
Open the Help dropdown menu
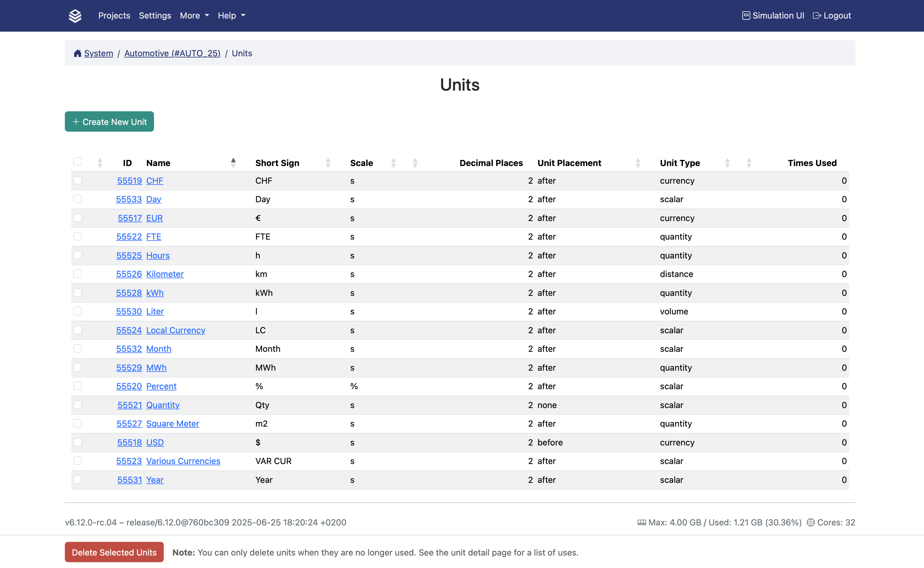click(x=231, y=16)
